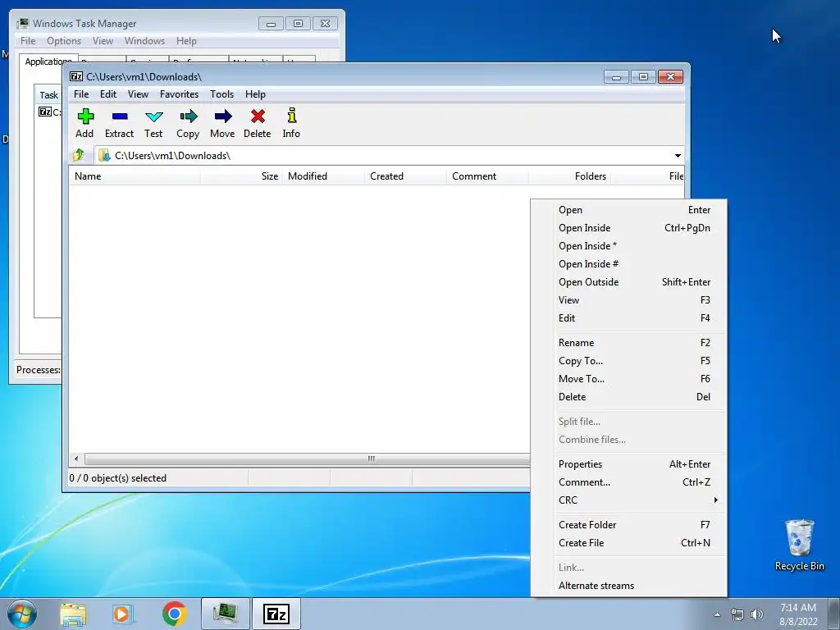Viewport: 840px width, 630px height.
Task: Open the Windows Start menu
Action: pos(22,614)
